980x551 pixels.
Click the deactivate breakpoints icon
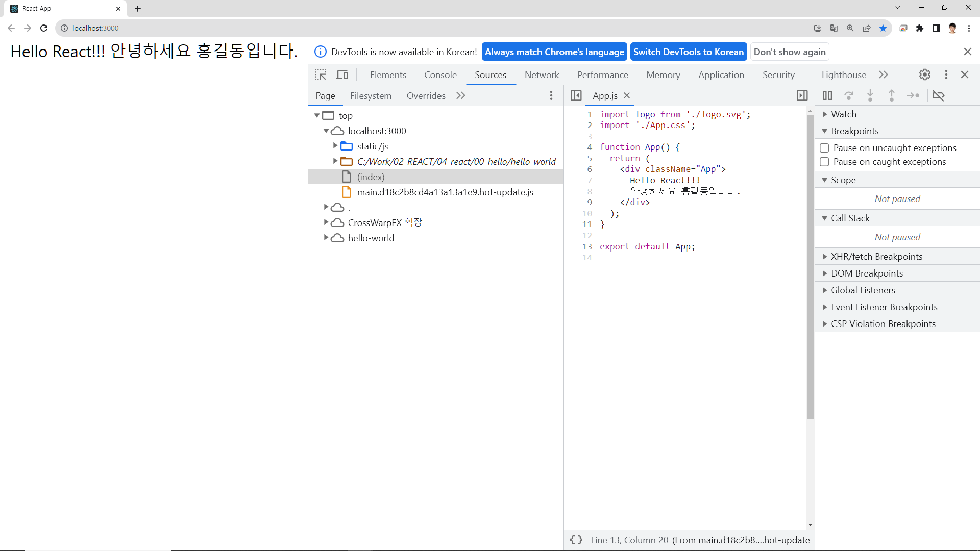click(938, 95)
